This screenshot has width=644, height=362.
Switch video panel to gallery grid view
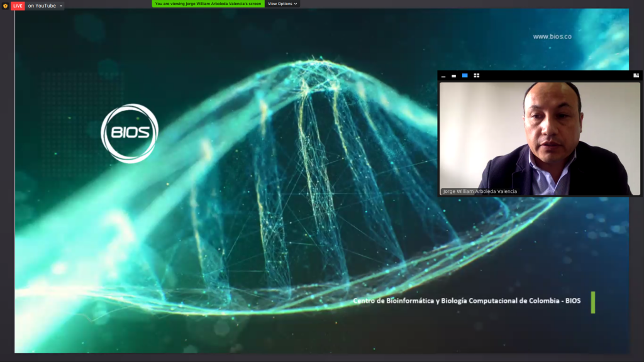pyautogui.click(x=477, y=76)
